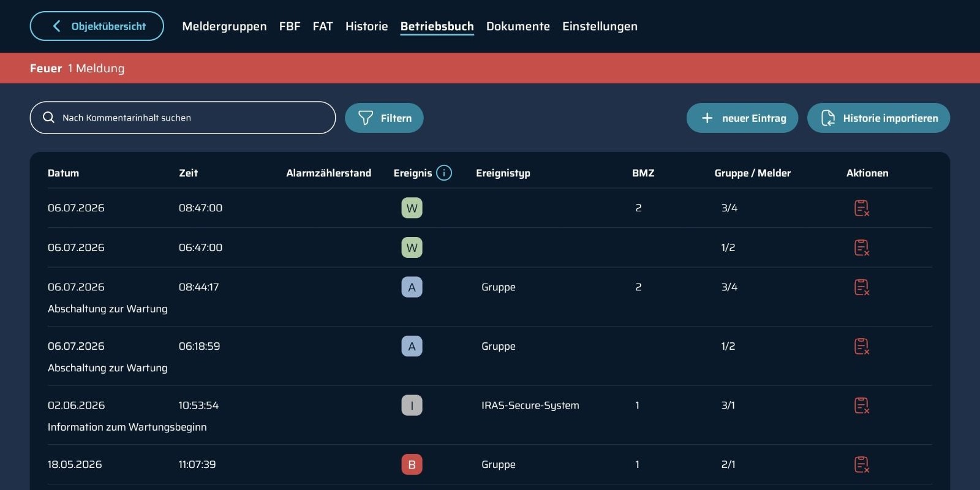Viewport: 980px width, 490px height.
Task: Switch to the FBF tab
Action: 290,26
